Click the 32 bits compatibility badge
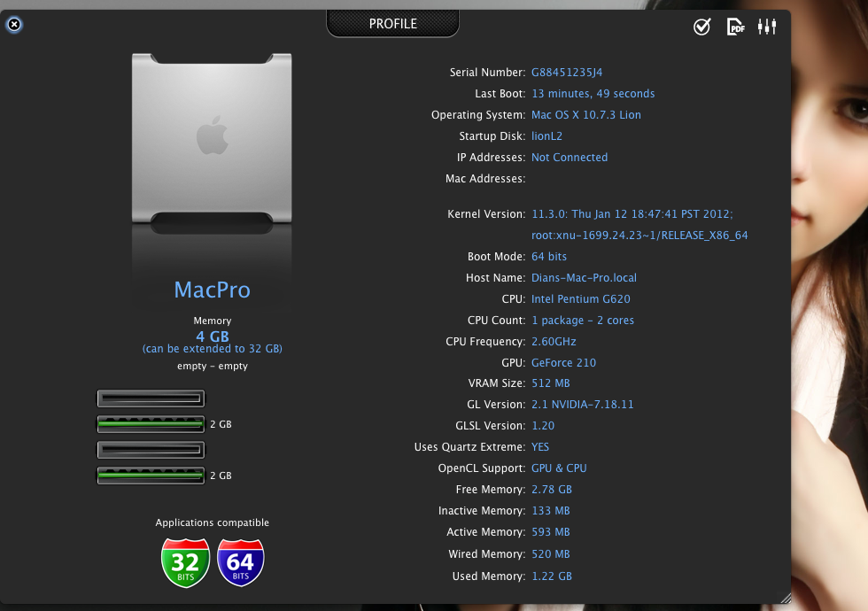Viewport: 868px width, 611px height. click(185, 562)
